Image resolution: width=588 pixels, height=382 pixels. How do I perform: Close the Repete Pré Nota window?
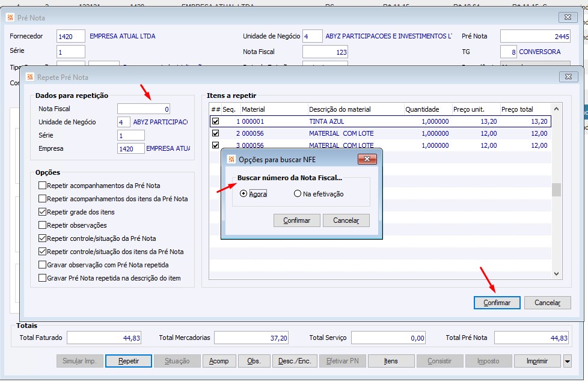tap(569, 77)
